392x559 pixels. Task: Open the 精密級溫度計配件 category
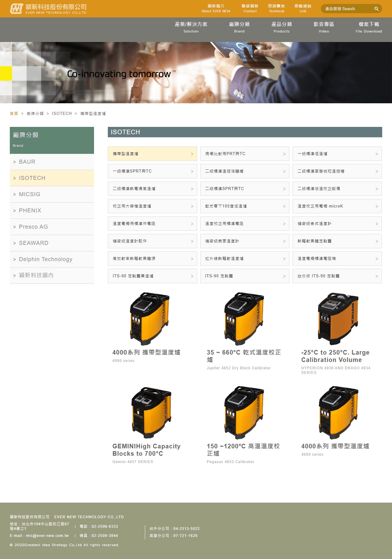tap(153, 241)
